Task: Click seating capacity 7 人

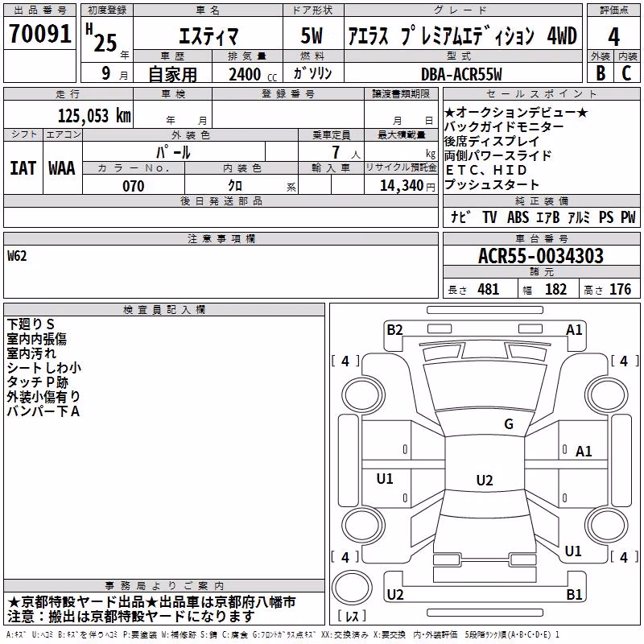Action: [346, 152]
